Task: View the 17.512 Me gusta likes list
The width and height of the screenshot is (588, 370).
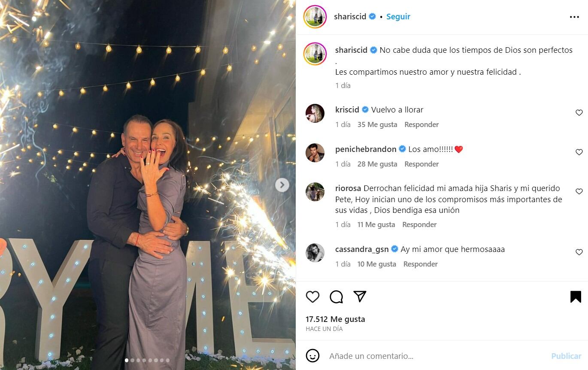Action: tap(335, 319)
